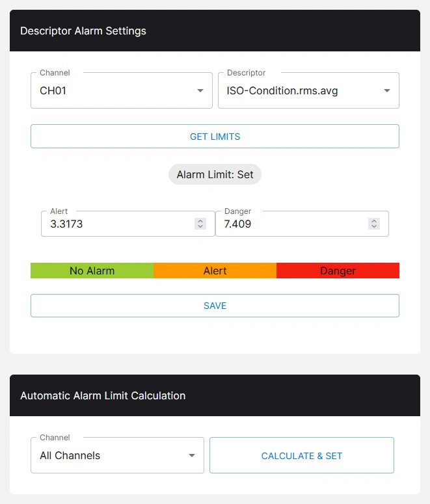Open the CH01 channel dropdown arrow

[200, 91]
